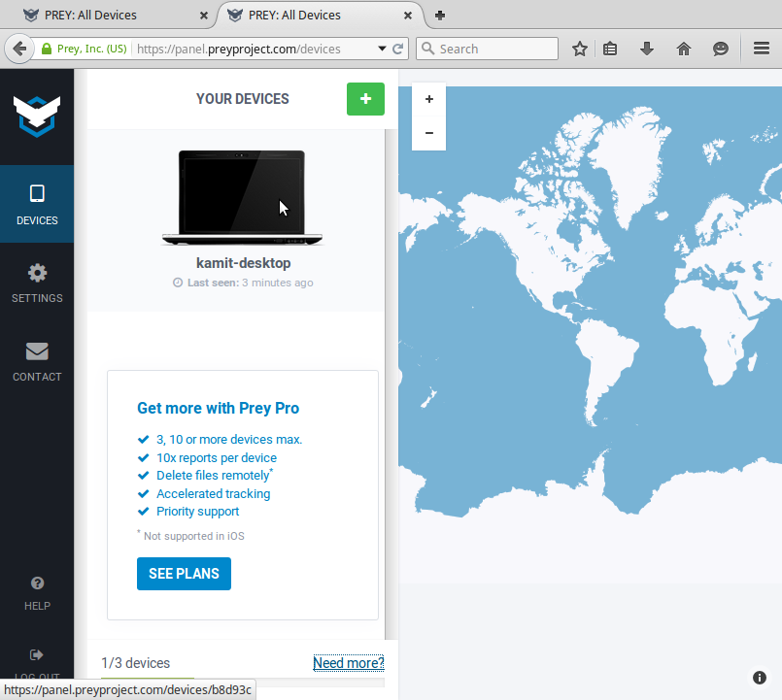The width and height of the screenshot is (782, 700).
Task: Open the Firefox hamburger menu
Action: click(x=762, y=49)
